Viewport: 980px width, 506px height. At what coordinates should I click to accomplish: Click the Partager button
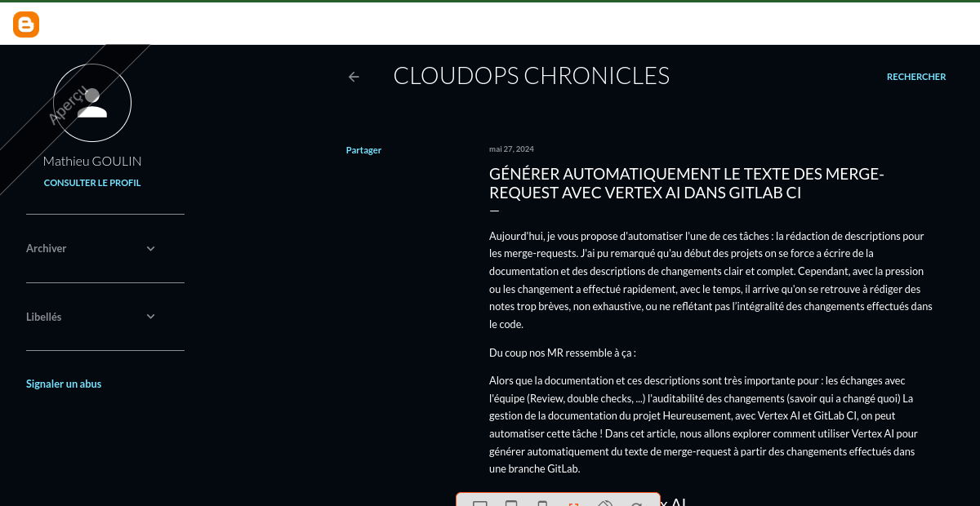point(363,150)
